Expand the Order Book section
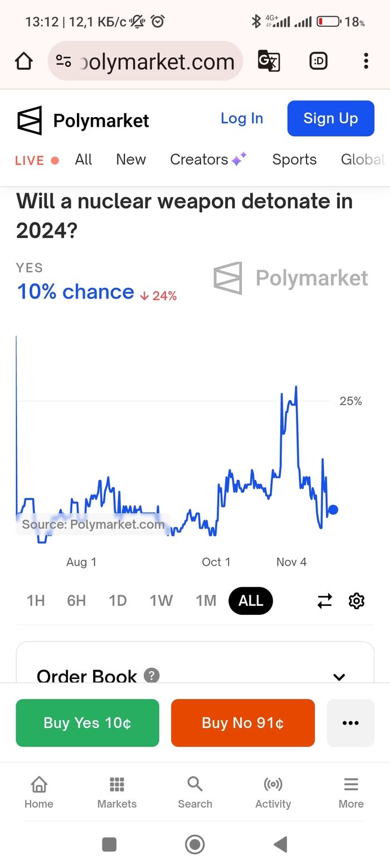This screenshot has height=868, width=390. (339, 677)
